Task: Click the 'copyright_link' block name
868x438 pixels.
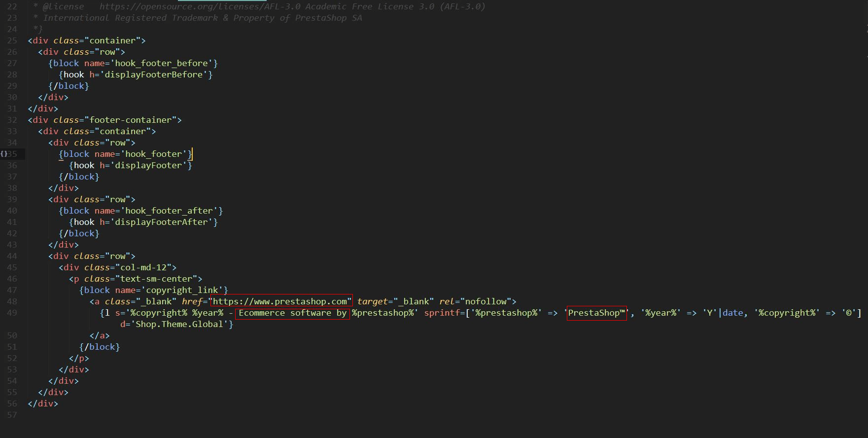Action: (182, 290)
